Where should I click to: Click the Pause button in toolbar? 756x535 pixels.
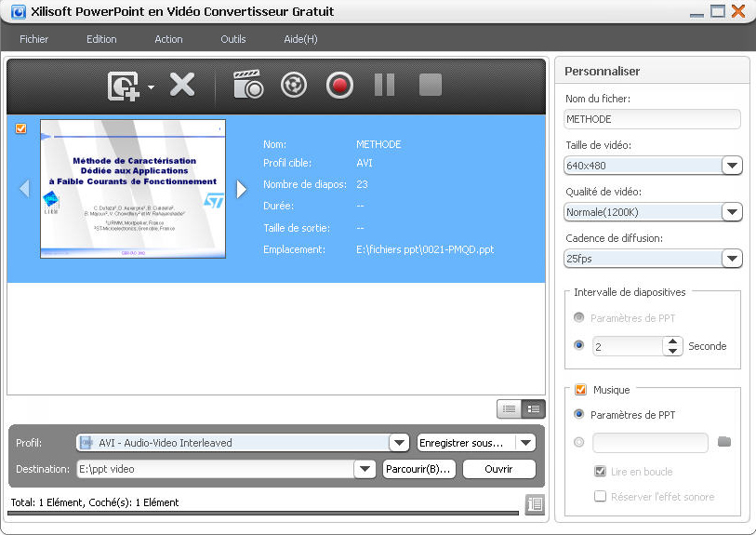pyautogui.click(x=384, y=85)
